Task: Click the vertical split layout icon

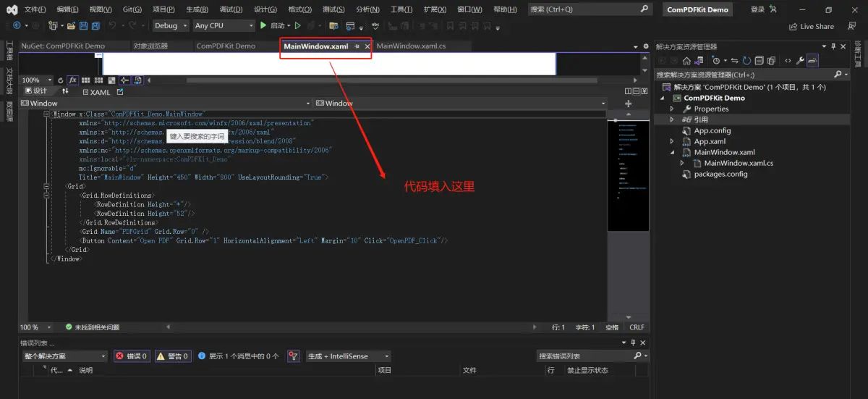Action: coord(628,91)
